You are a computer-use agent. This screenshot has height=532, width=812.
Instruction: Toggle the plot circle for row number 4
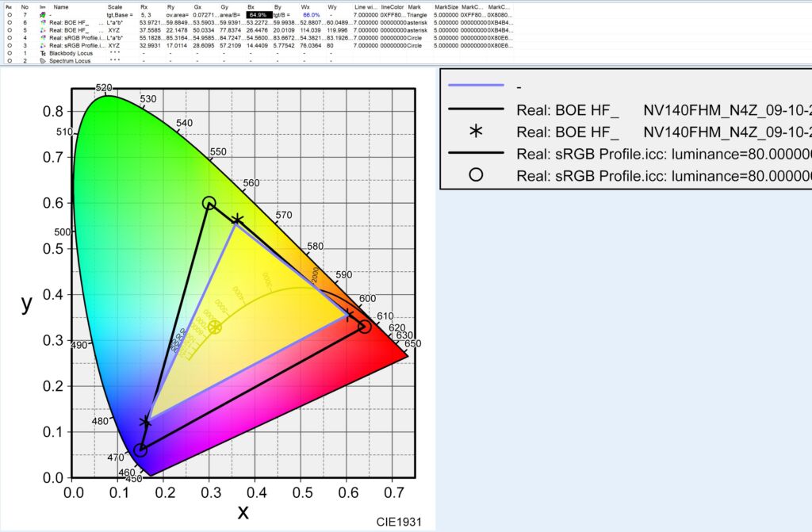(x=10, y=38)
